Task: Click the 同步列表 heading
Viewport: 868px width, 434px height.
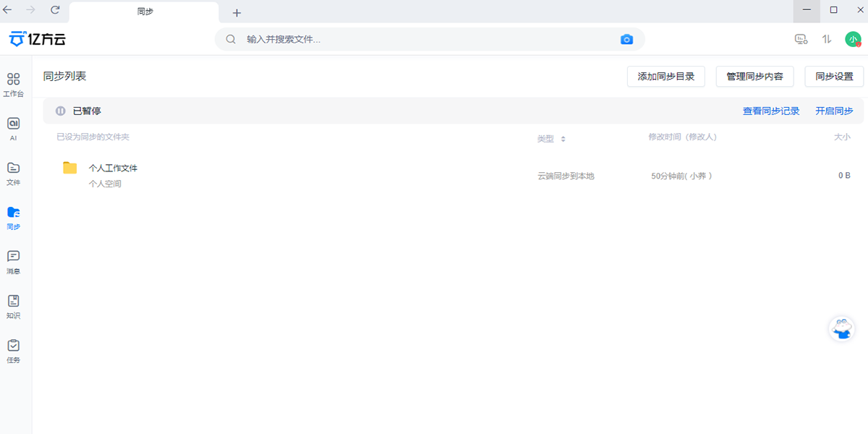Action: (x=64, y=76)
